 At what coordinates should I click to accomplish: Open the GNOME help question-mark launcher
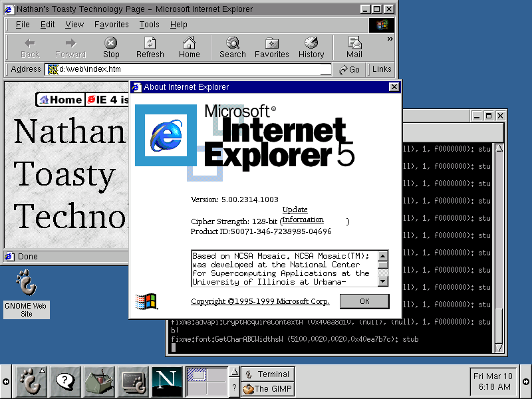pos(65,382)
